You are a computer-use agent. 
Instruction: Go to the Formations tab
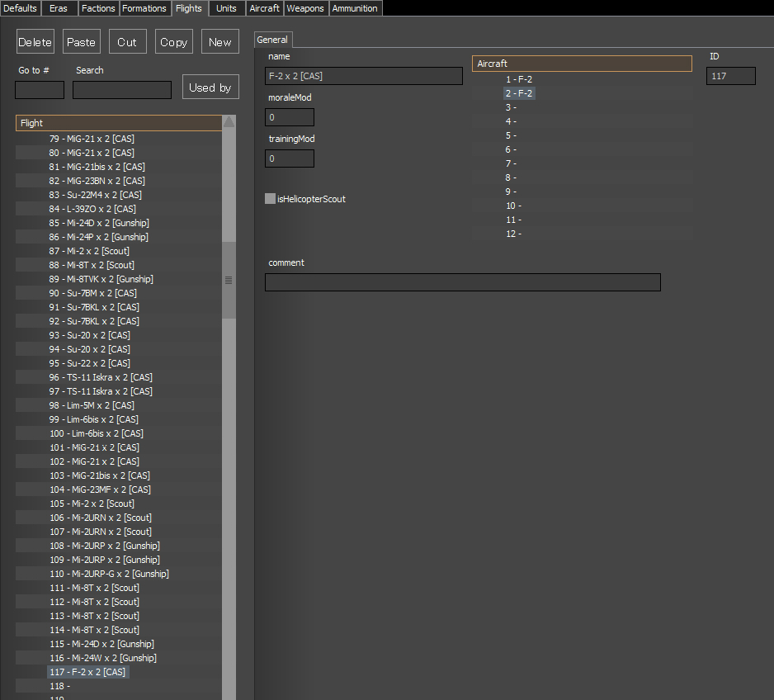pos(144,8)
